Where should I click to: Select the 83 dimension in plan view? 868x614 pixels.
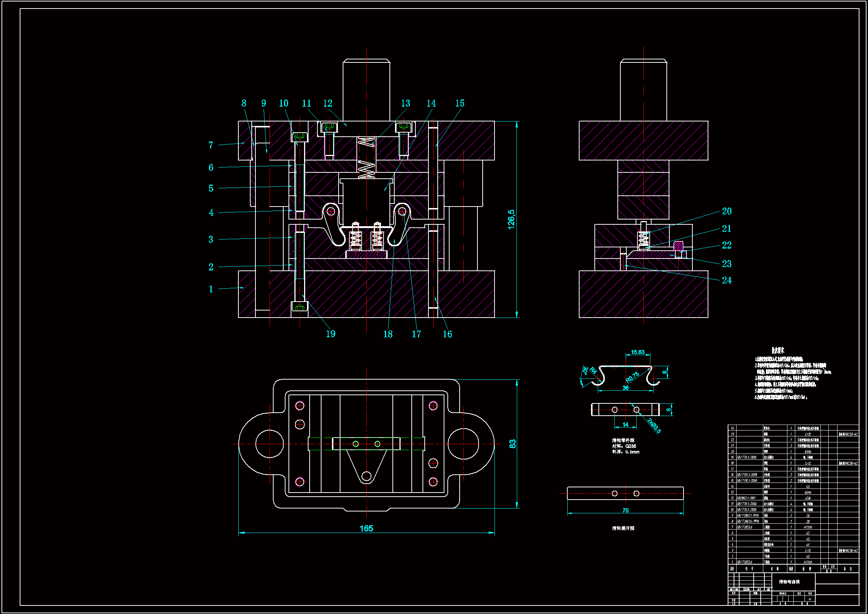pyautogui.click(x=513, y=444)
